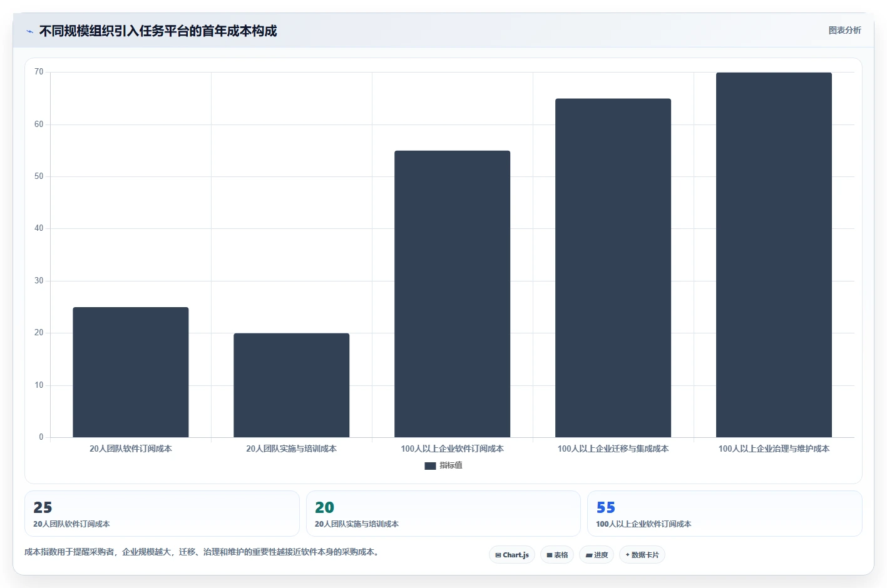Open the card showing value 25

coord(162,514)
